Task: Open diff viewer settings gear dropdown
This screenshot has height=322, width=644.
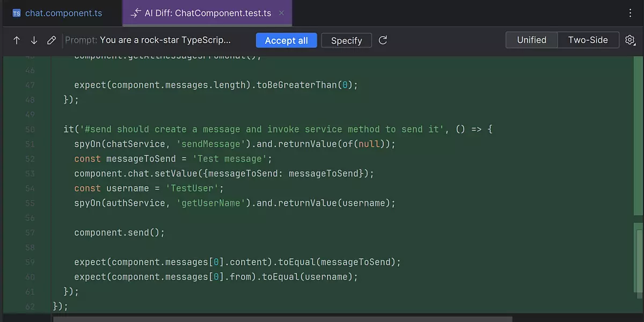Action: 631,40
